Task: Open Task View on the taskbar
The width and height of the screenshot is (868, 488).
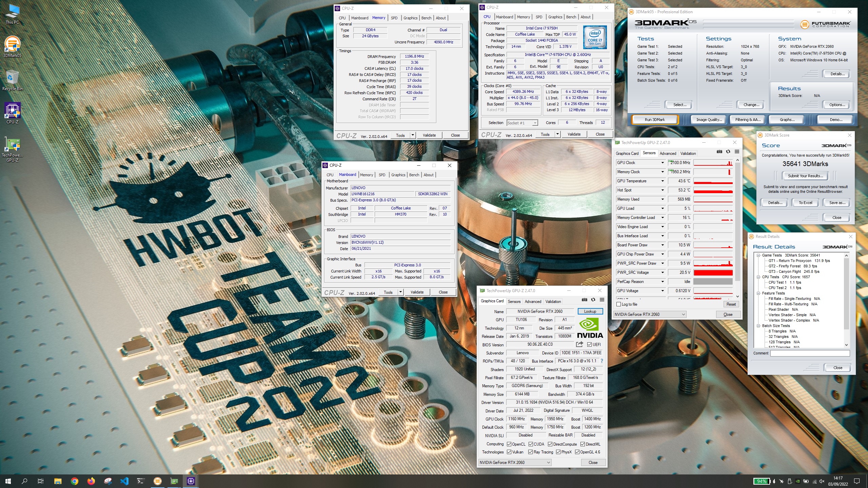Action: [x=41, y=481]
